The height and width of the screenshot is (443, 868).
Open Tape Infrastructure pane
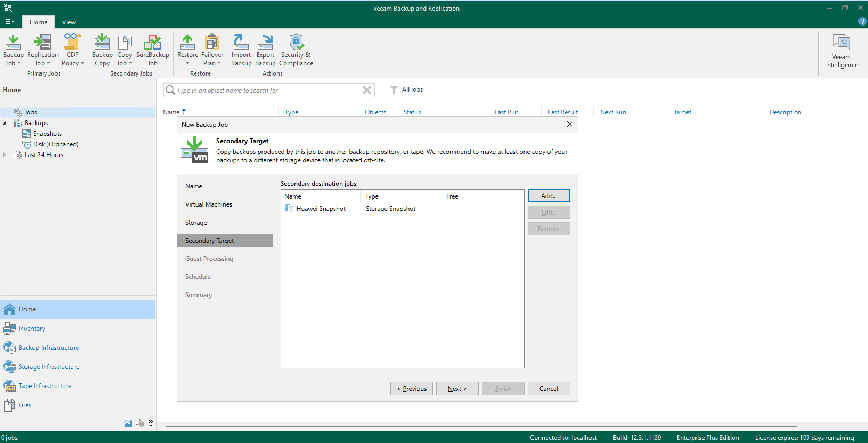click(78, 386)
